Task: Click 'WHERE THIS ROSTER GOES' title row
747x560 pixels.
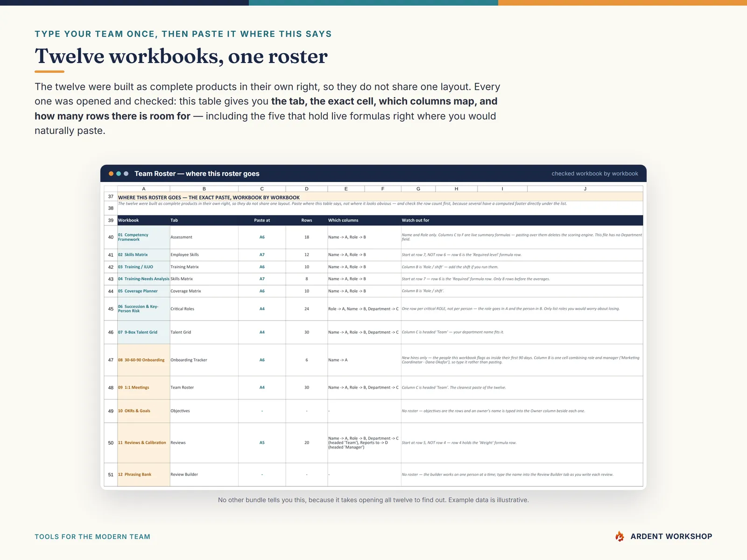Action: (x=380, y=197)
